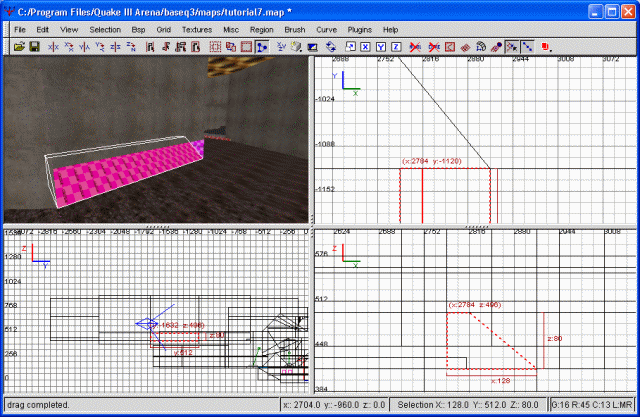The width and height of the screenshot is (640, 417).
Task: Toggle weld patch points during moves
Action: click(512, 47)
